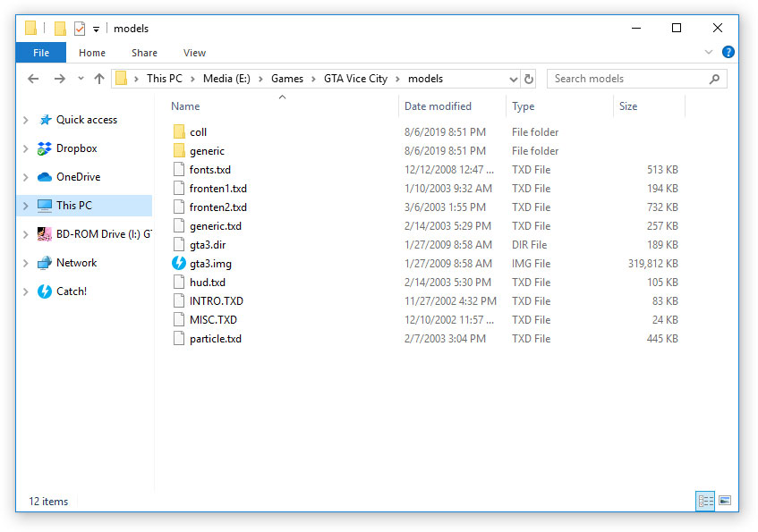Click the This PC monitor icon
Screen dimensions: 758x532
45,206
